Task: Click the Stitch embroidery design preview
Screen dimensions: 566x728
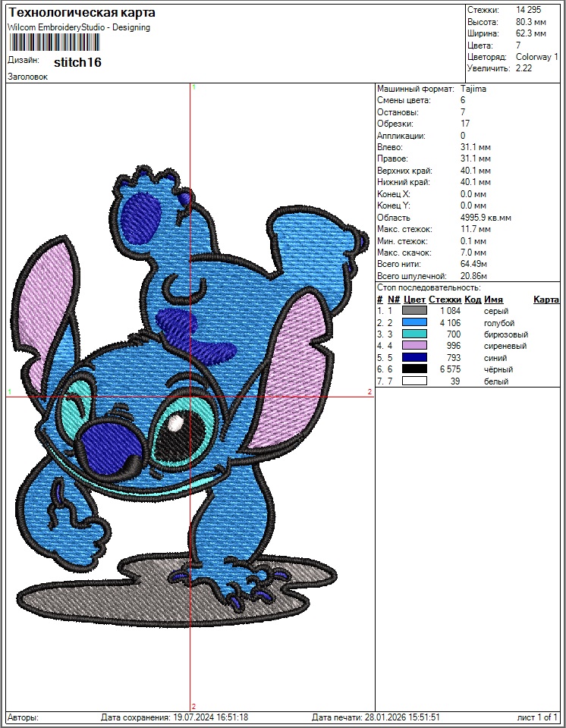Action: 190,394
